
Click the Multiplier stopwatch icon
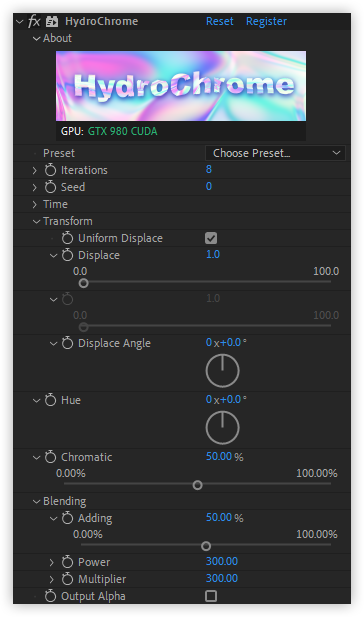click(x=67, y=579)
